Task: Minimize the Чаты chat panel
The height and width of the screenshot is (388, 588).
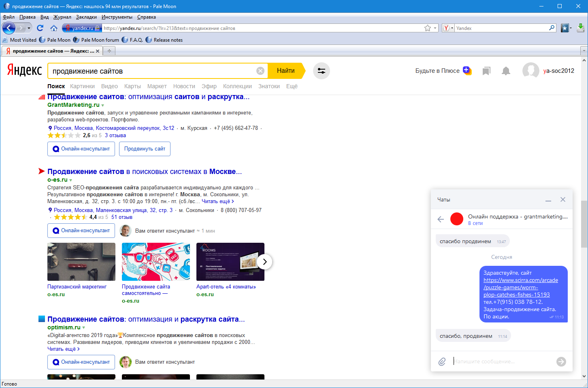Action: click(548, 200)
